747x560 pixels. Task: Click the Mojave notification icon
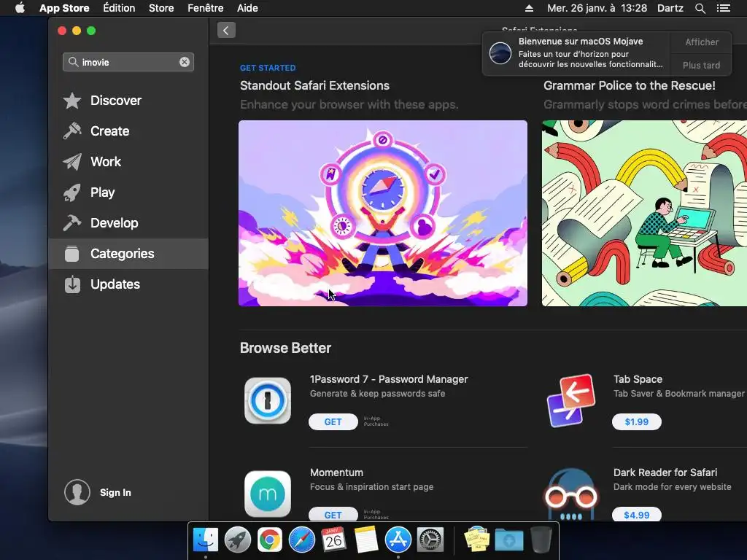500,52
